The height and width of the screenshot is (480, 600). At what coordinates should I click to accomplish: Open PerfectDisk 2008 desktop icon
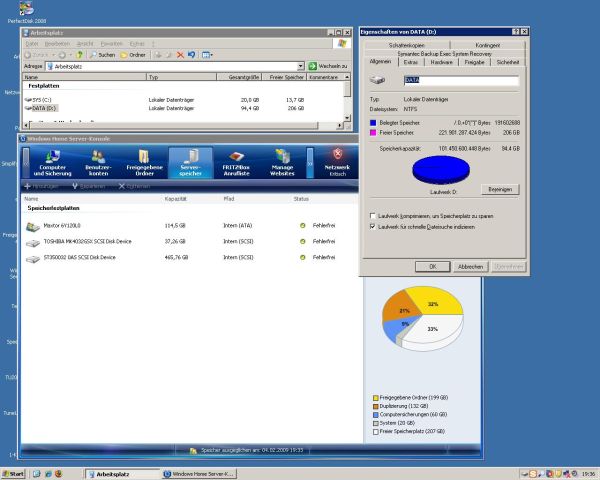coord(26,12)
